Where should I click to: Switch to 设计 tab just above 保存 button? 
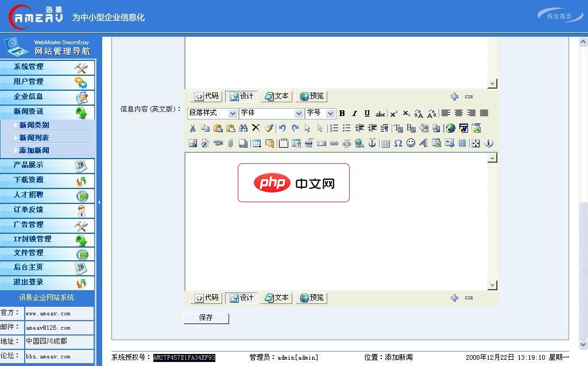[242, 298]
